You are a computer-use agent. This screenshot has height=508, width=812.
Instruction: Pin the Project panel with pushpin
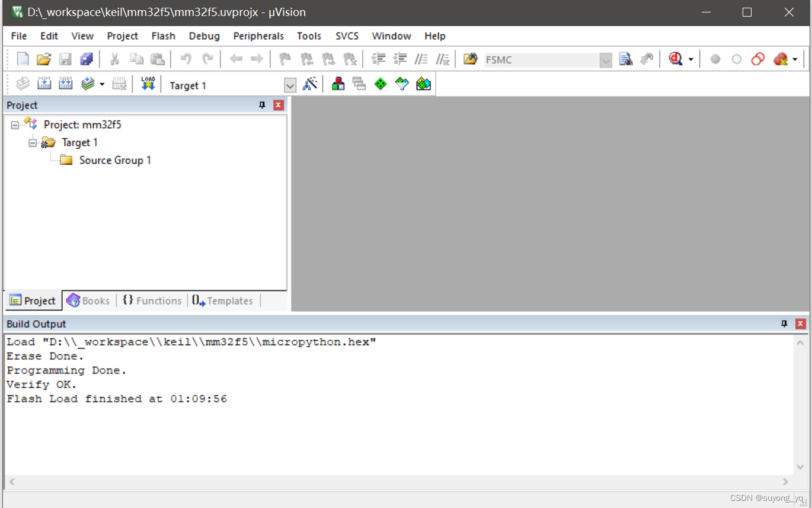(262, 105)
